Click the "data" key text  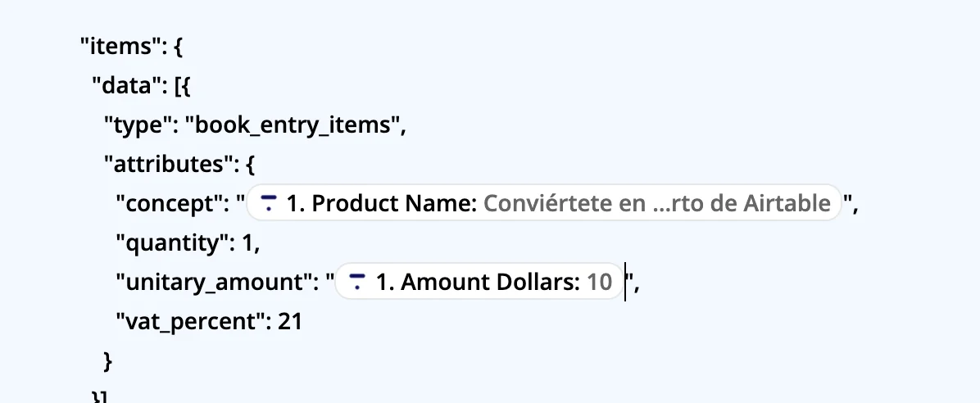(x=126, y=86)
